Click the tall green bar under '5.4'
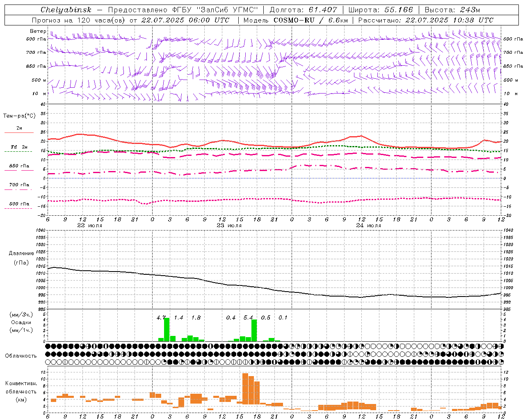This screenshot has width=525, height=420. 254,331
